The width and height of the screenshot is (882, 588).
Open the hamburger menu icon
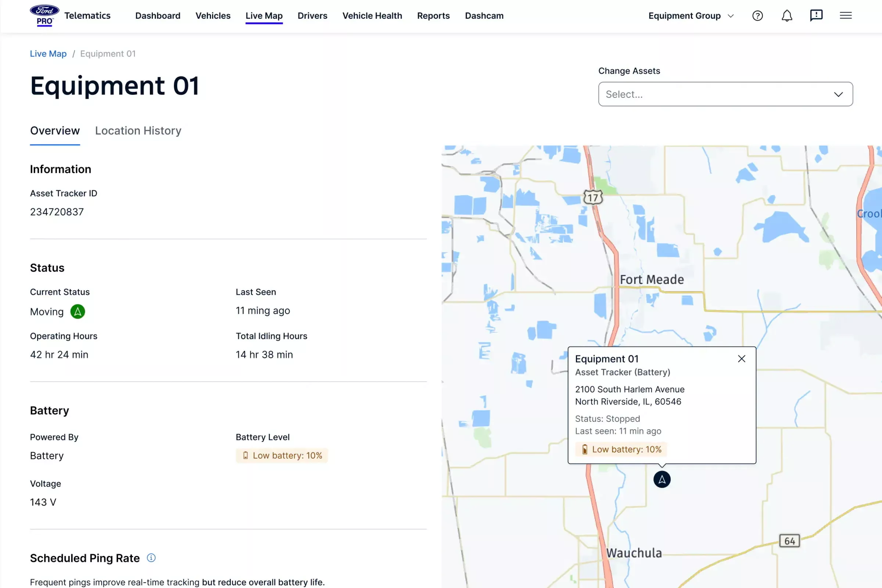click(x=845, y=16)
